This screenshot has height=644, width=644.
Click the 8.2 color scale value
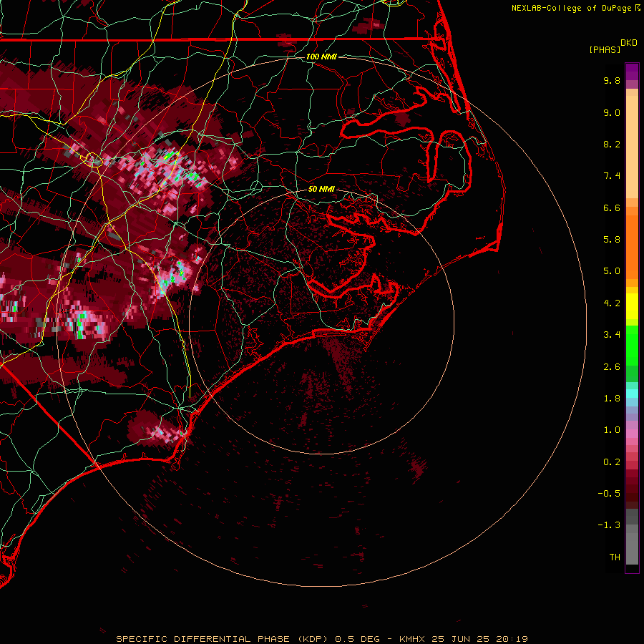(612, 144)
